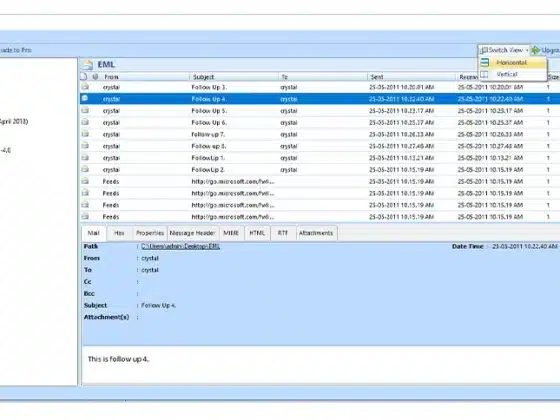Click mail icon of Follow Up 5 row
560x420 pixels.
85,110
